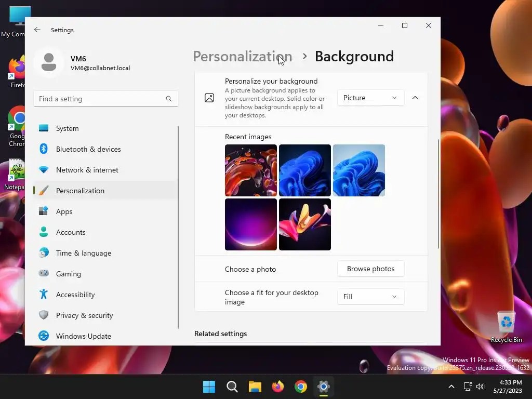Open the Windows Start menu button
This screenshot has width=532, height=399.
[209, 387]
